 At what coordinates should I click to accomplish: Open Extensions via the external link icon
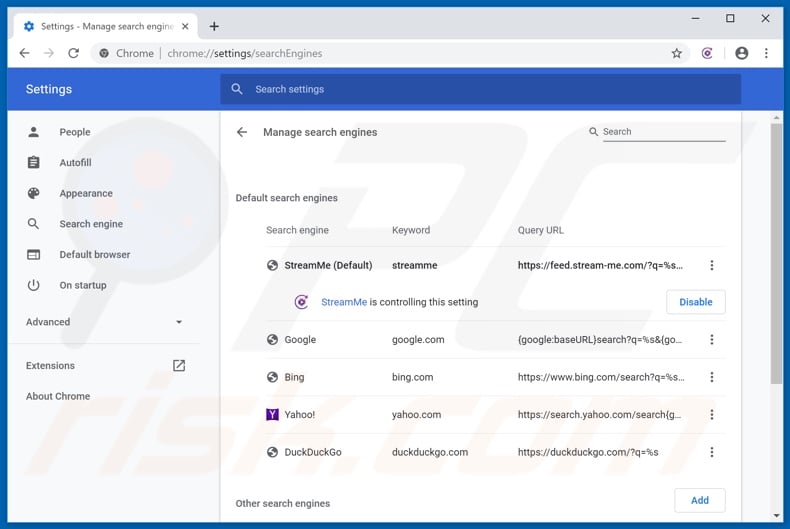[179, 365]
